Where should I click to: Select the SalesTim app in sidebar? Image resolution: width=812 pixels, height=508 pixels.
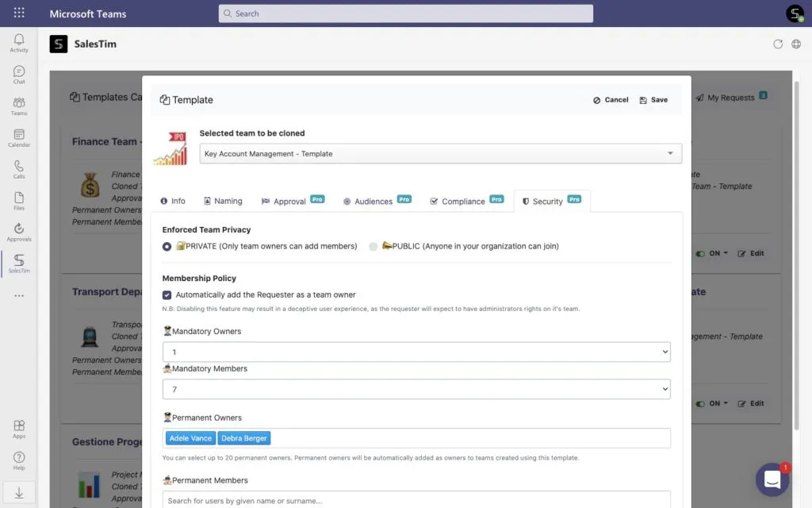[x=19, y=264]
